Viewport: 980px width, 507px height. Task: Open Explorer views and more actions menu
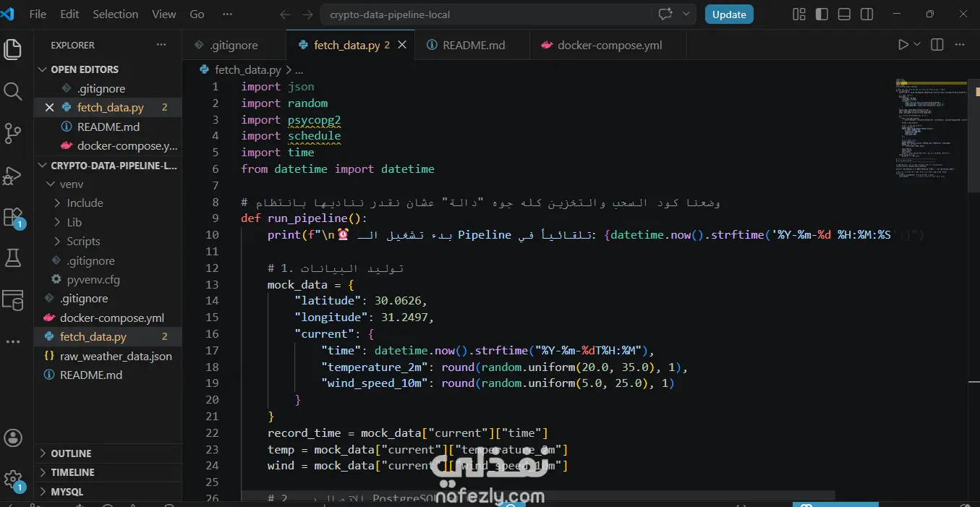point(161,45)
